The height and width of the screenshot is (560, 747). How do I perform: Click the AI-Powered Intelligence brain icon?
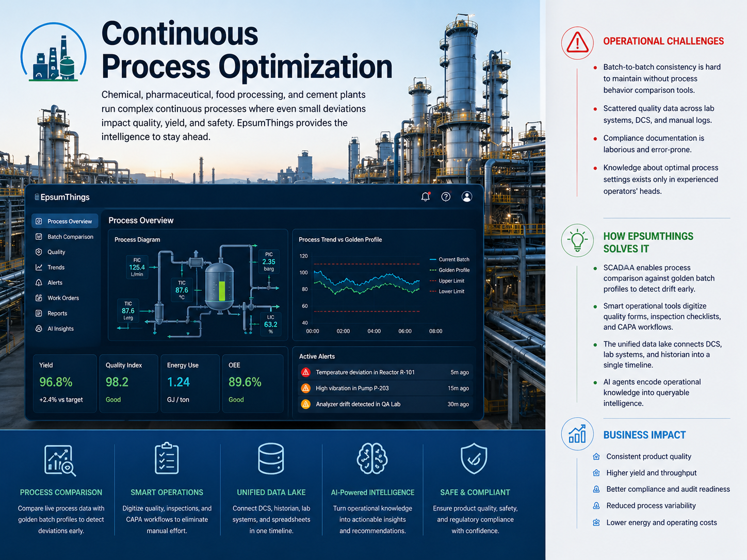[372, 458]
